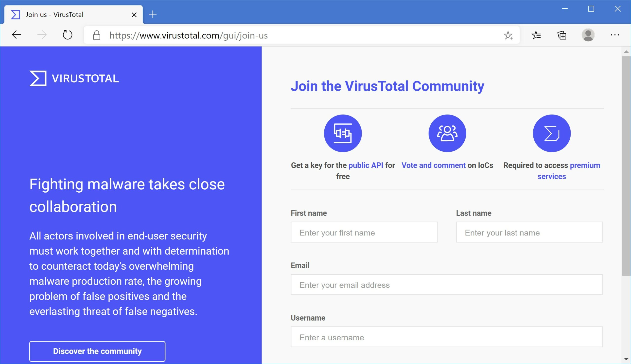The height and width of the screenshot is (364, 631).
Task: Click the Discover the community button
Action: (97, 351)
